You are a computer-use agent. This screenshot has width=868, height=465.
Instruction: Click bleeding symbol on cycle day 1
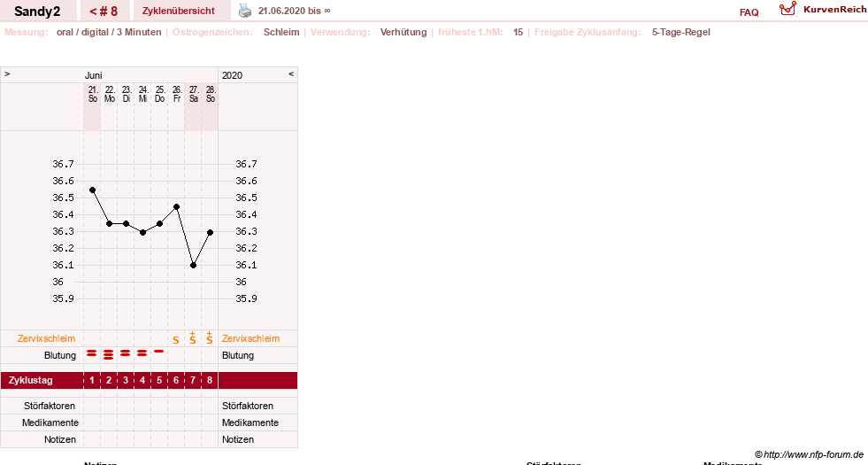[92, 353]
